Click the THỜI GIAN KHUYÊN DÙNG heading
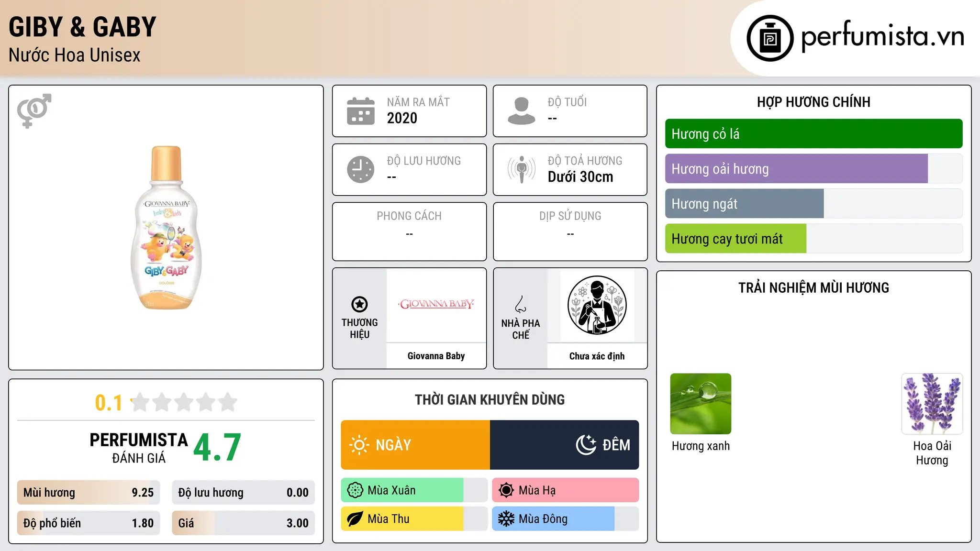The height and width of the screenshot is (551, 980). [490, 399]
